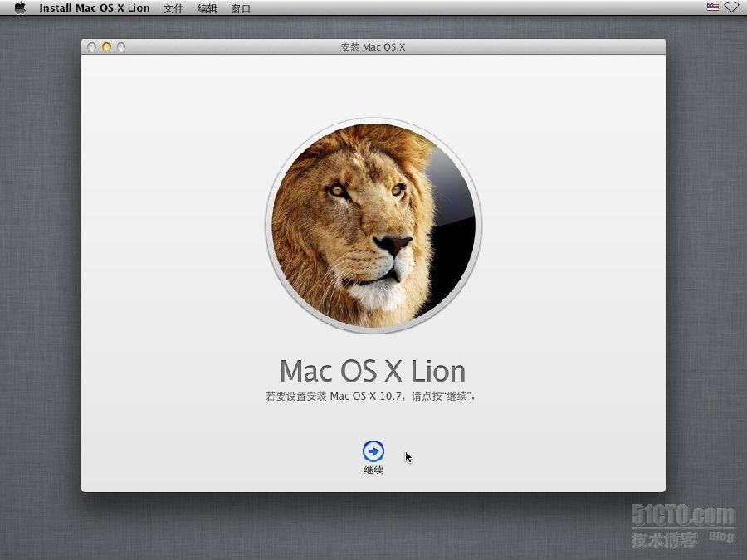Image resolution: width=747 pixels, height=560 pixels.
Task: Click the blue Continue arrow icon
Action: click(373, 451)
